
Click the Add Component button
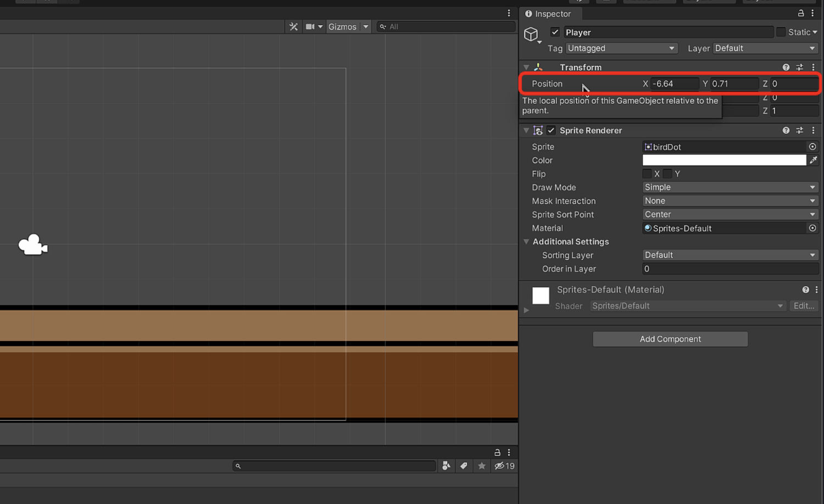pyautogui.click(x=670, y=339)
